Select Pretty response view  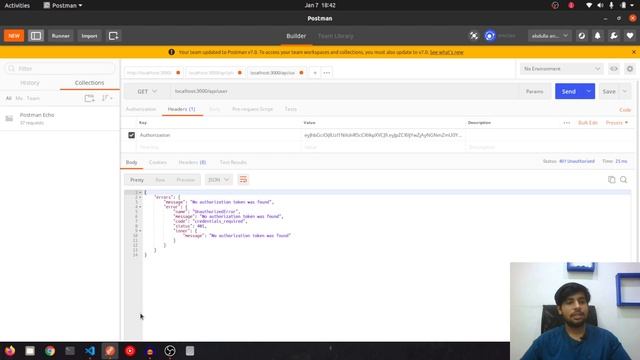point(137,180)
